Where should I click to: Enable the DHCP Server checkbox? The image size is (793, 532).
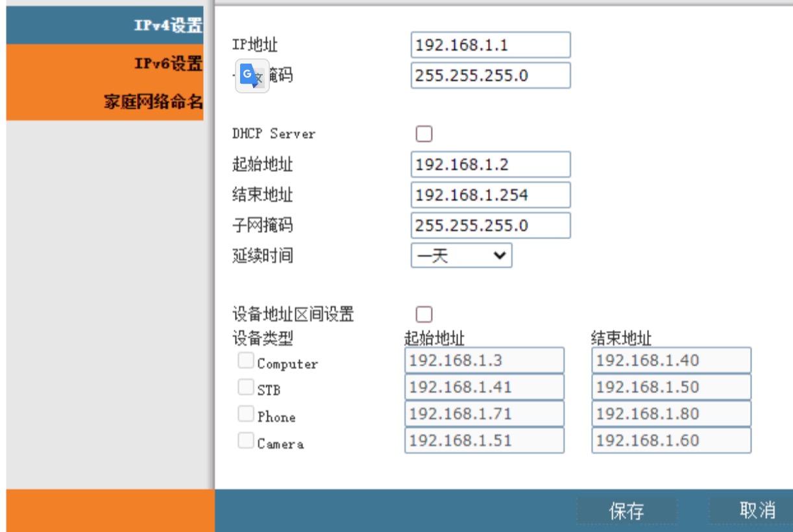424,134
